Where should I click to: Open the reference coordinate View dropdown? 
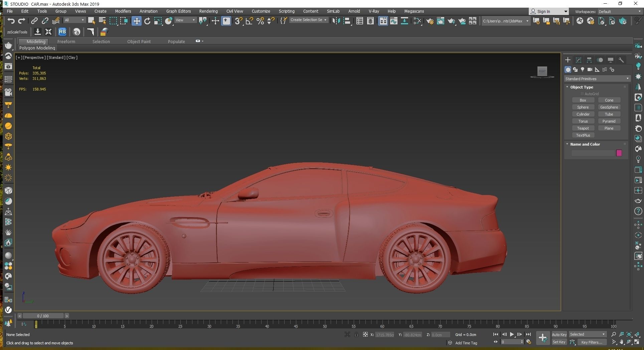pos(185,20)
